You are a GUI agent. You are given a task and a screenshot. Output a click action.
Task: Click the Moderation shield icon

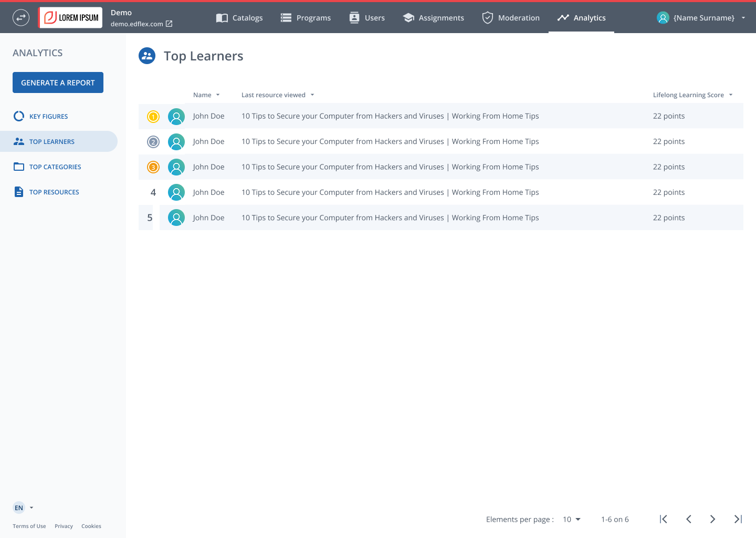click(488, 18)
